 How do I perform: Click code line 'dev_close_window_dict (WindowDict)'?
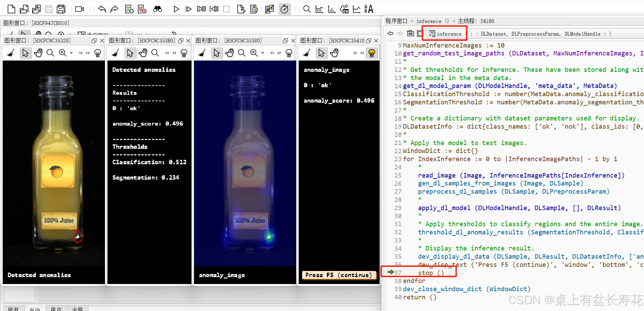pyautogui.click(x=467, y=289)
